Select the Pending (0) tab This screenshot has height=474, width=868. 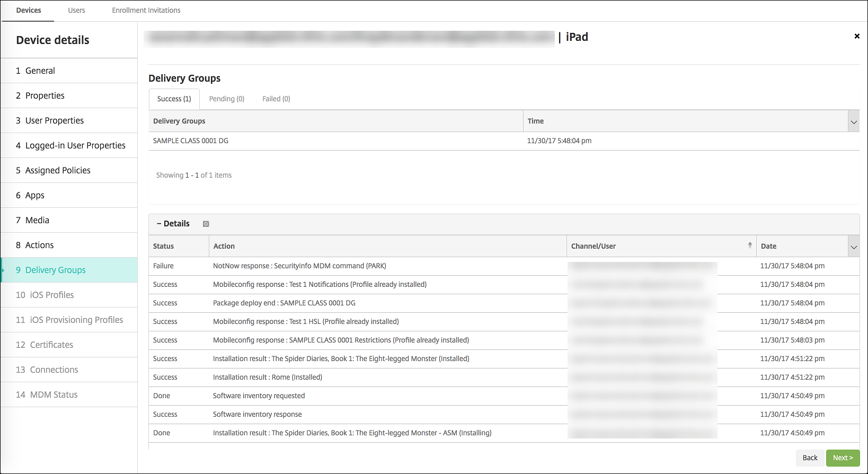[x=226, y=99]
